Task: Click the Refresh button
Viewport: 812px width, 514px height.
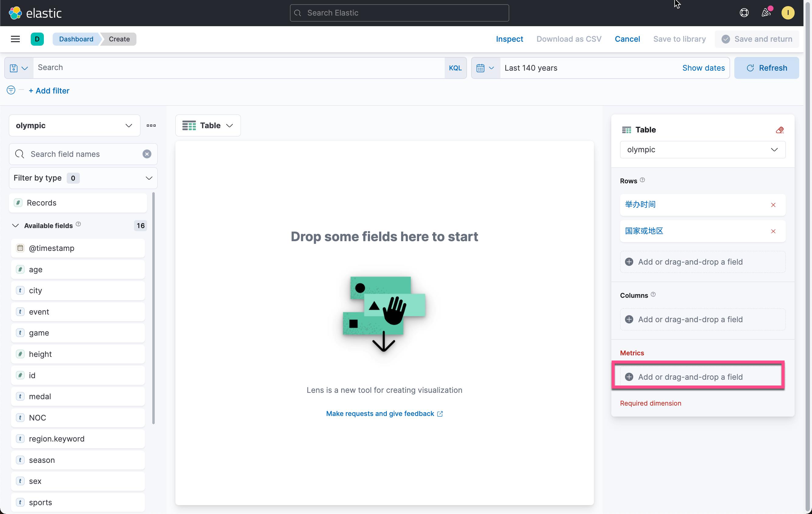Action: 767,68
